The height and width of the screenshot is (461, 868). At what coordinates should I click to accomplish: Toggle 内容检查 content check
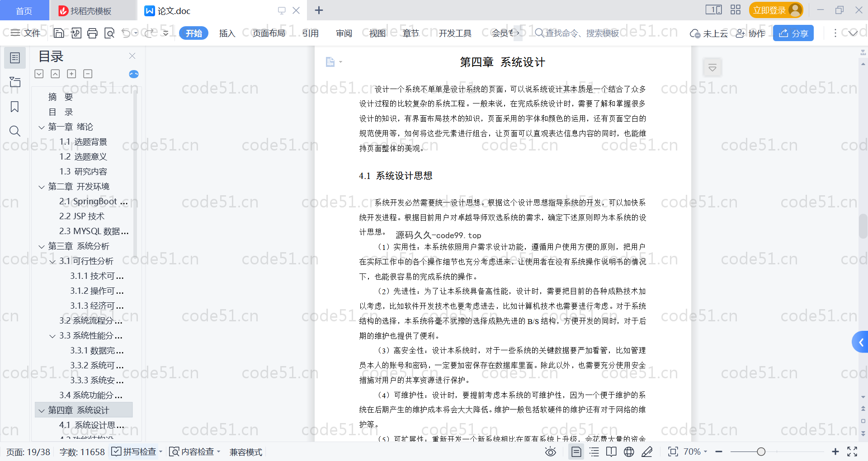194,452
